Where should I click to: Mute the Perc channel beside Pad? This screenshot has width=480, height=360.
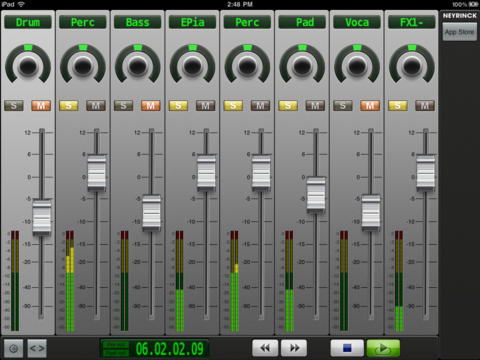click(260, 106)
